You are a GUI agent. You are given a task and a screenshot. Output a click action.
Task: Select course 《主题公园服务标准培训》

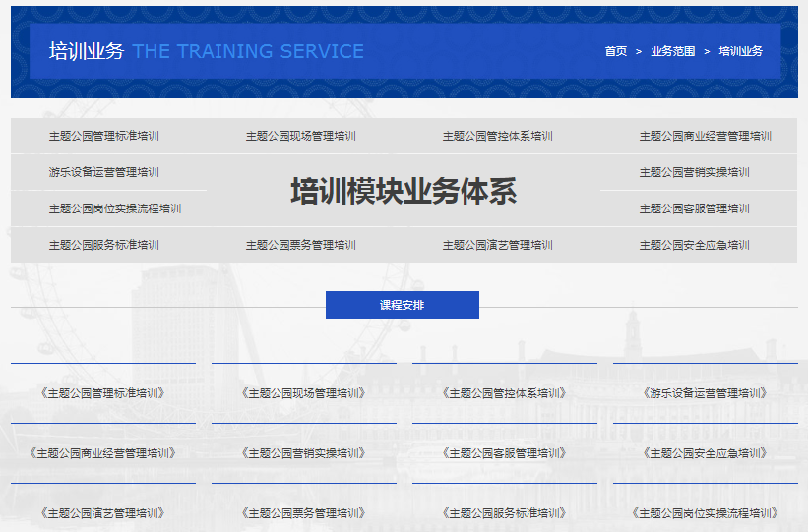click(x=505, y=513)
